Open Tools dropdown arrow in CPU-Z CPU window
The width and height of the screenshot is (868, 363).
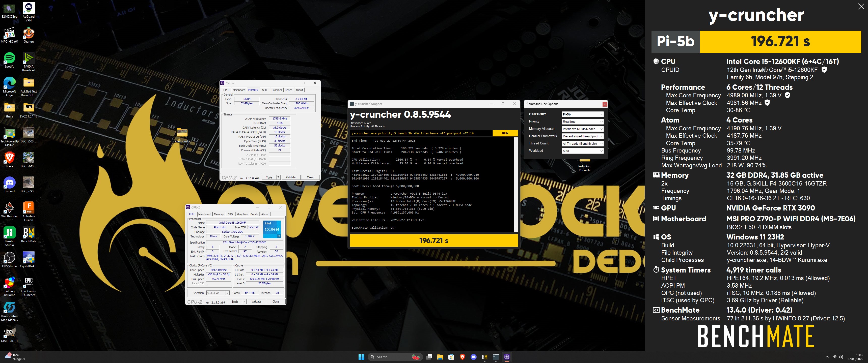(244, 301)
